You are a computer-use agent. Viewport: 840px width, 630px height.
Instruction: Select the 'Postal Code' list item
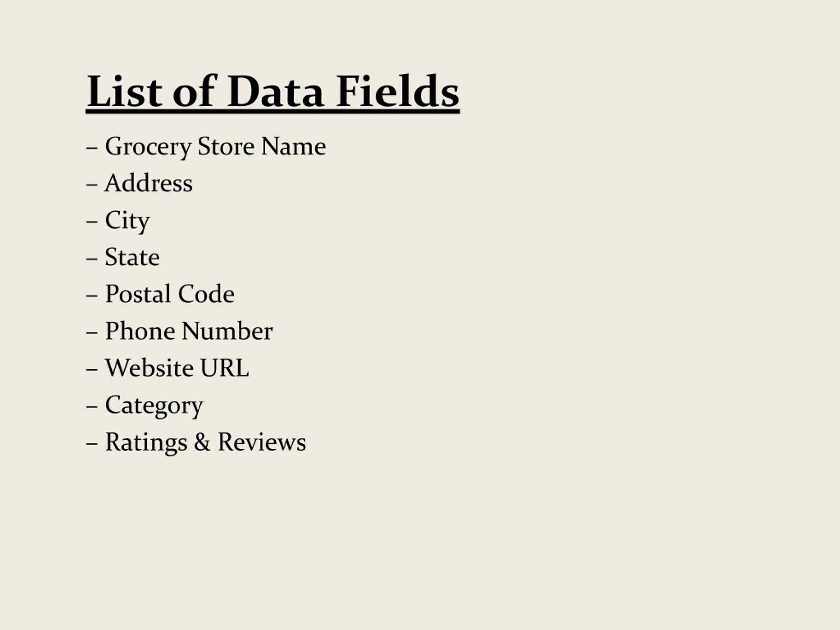point(170,294)
